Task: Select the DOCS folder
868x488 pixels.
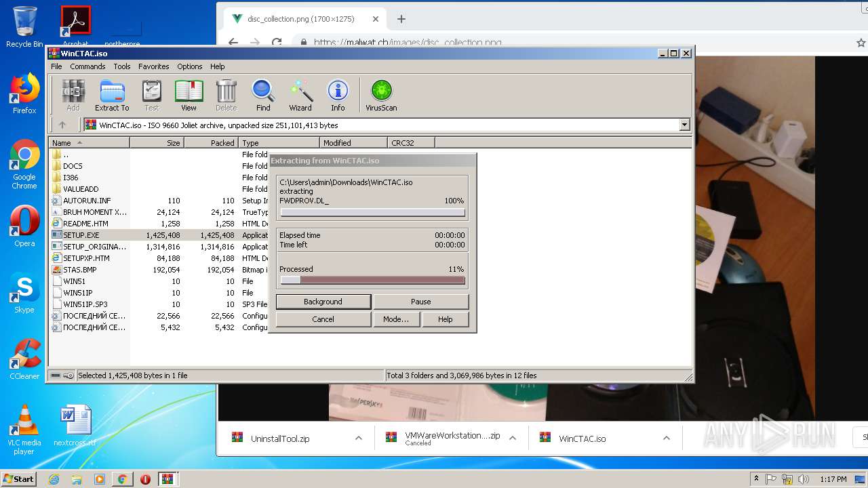Action: coord(73,166)
